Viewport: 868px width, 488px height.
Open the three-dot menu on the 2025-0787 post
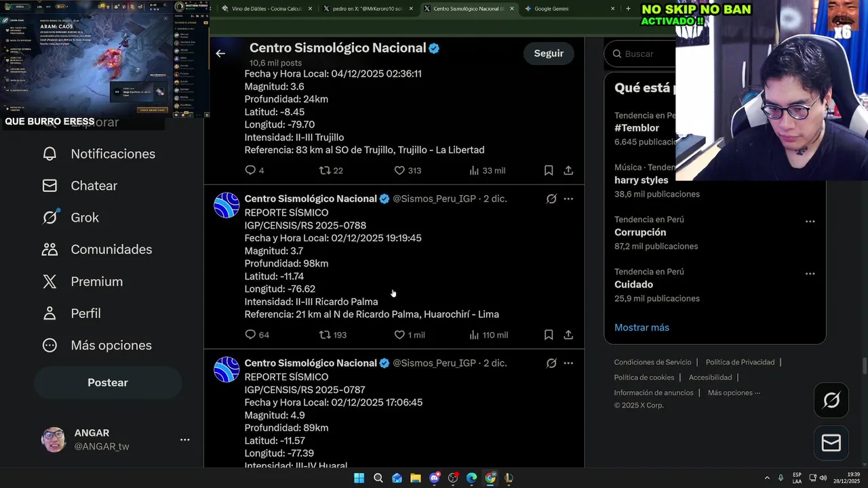pos(568,363)
